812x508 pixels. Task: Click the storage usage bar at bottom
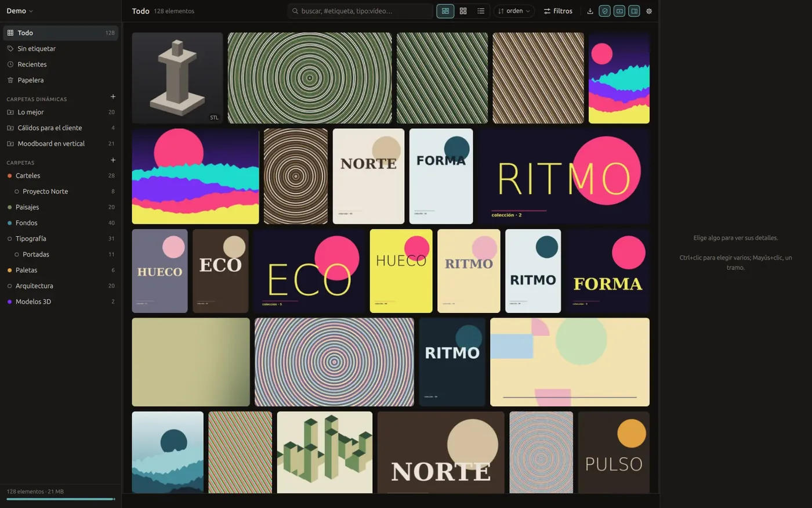[x=60, y=499]
